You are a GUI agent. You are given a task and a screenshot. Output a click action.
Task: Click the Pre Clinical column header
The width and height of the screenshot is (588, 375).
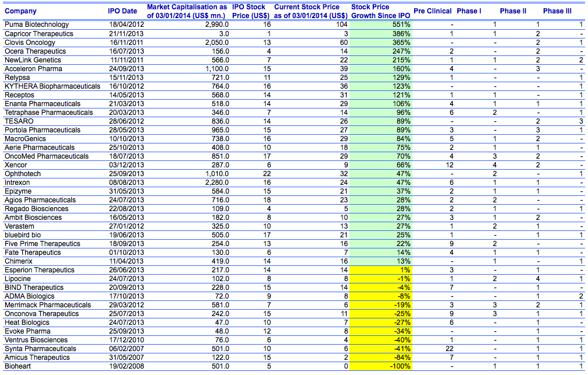tap(432, 11)
